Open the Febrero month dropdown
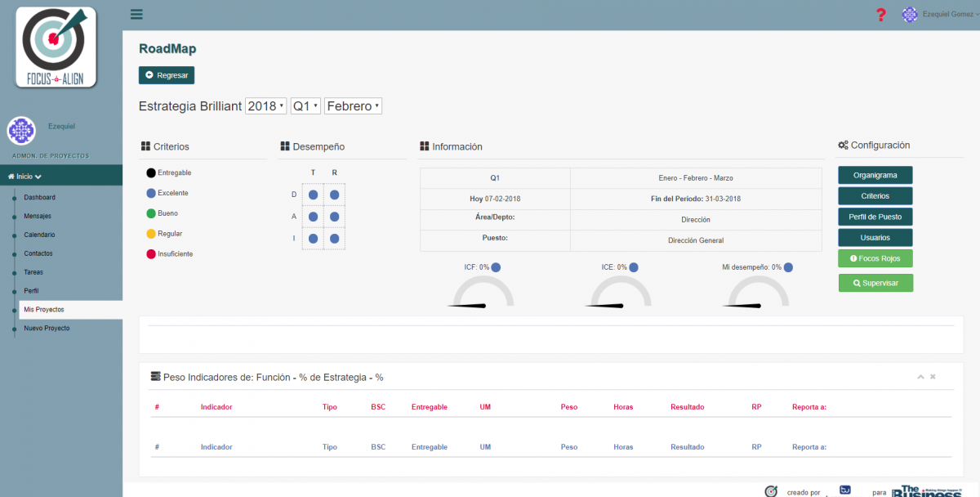This screenshot has width=980, height=497. (x=353, y=106)
